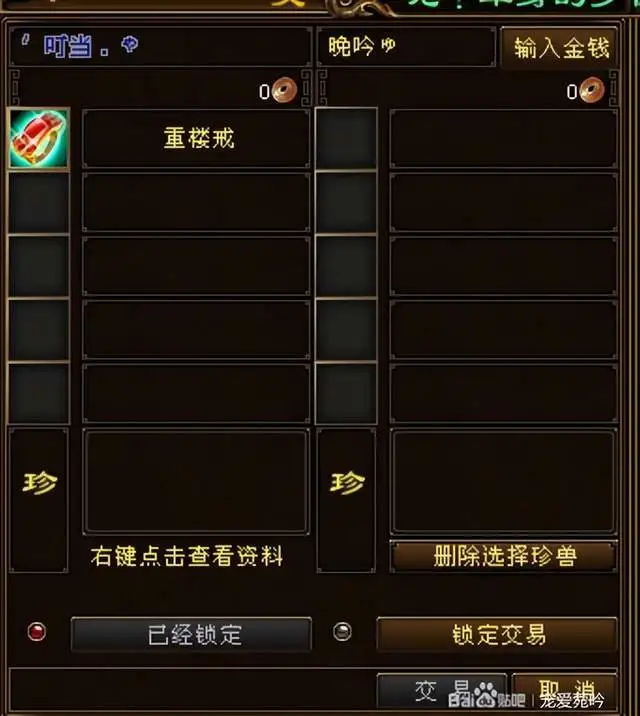
Task: Toggle the red lock indicator light
Action: click(x=37, y=632)
